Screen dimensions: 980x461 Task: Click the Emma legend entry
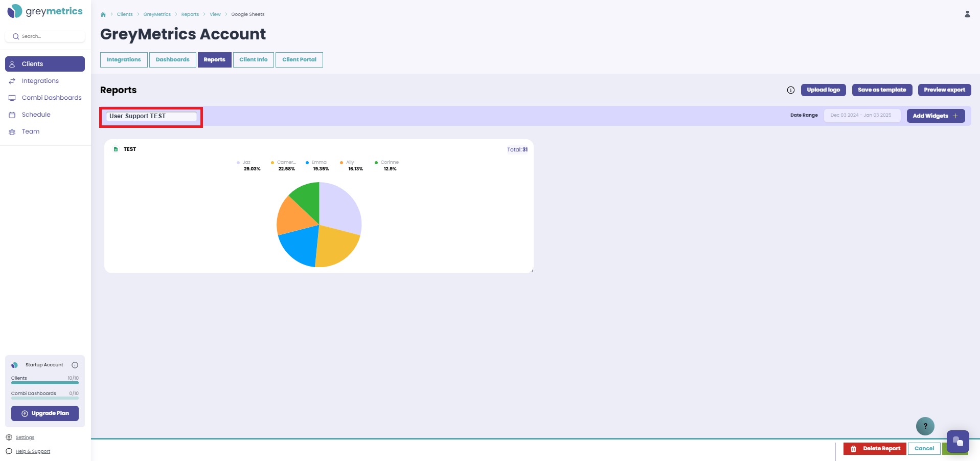pyautogui.click(x=318, y=165)
